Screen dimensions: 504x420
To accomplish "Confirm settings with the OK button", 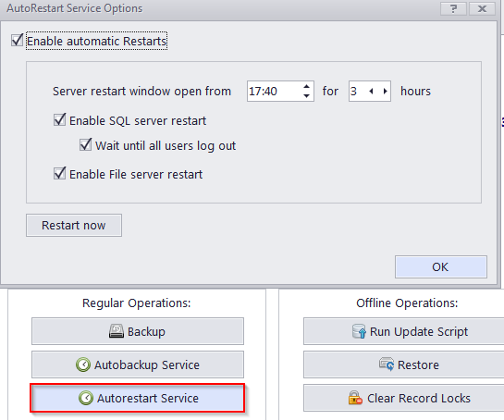I will (441, 267).
